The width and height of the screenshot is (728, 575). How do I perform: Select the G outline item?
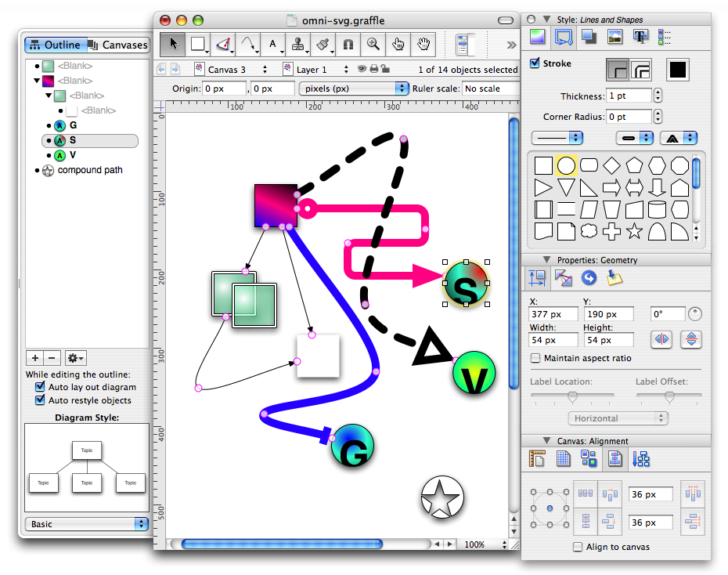73,125
